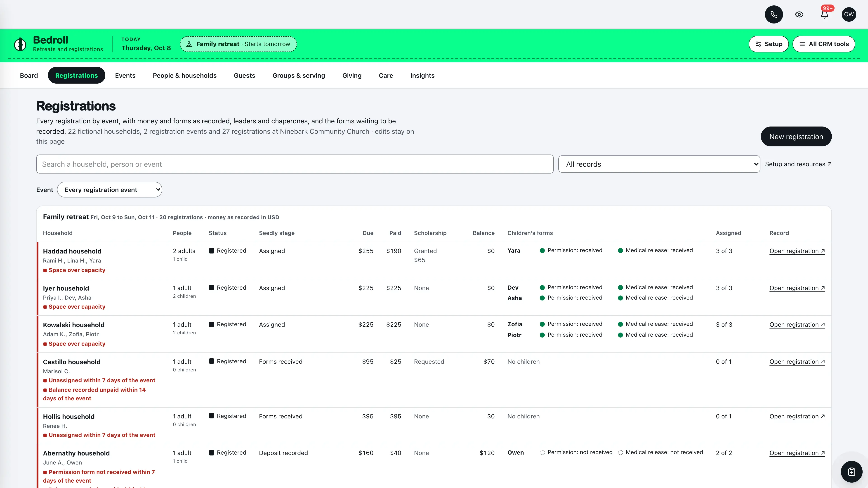Go to the Events tab
868x488 pixels.
tap(125, 75)
